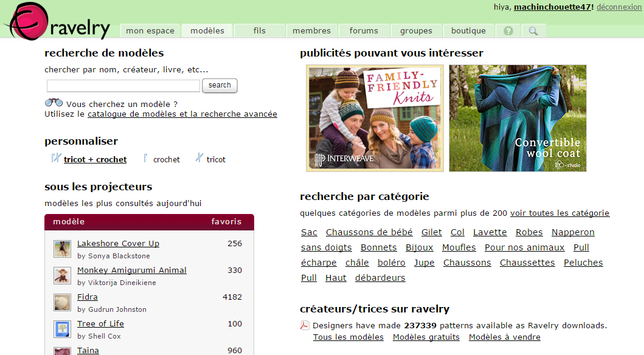Browse the Gilet category

(x=432, y=232)
